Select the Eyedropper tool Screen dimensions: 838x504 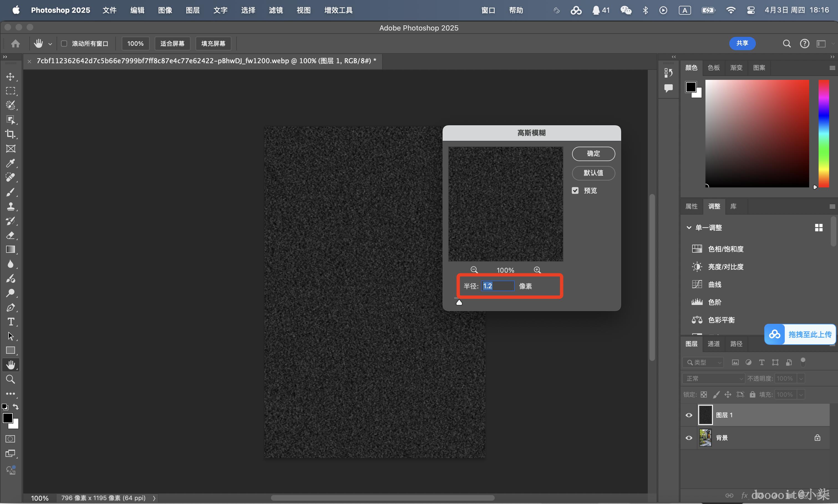11,163
